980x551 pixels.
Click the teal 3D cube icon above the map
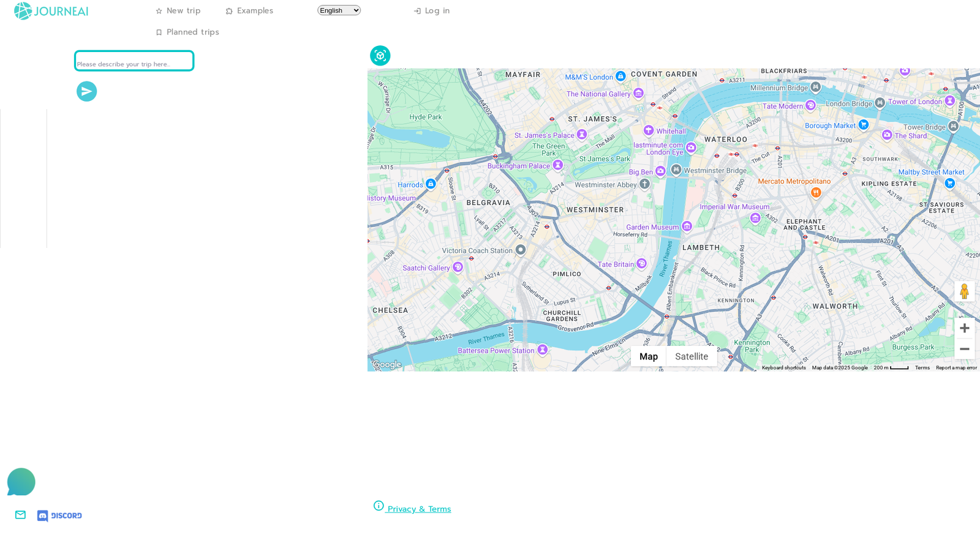click(x=380, y=56)
